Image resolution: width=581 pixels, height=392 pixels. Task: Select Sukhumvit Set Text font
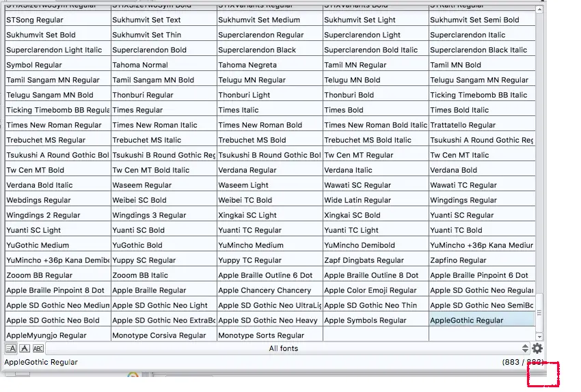164,20
